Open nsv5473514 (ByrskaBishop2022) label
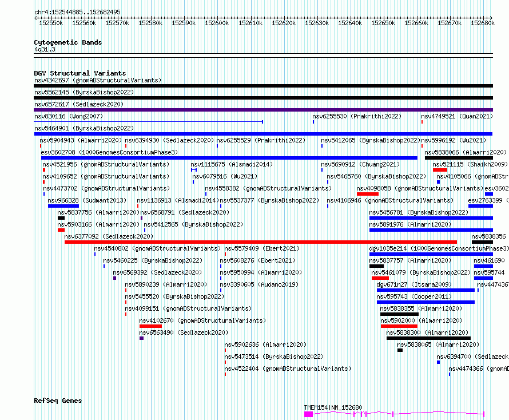 tap(274, 356)
